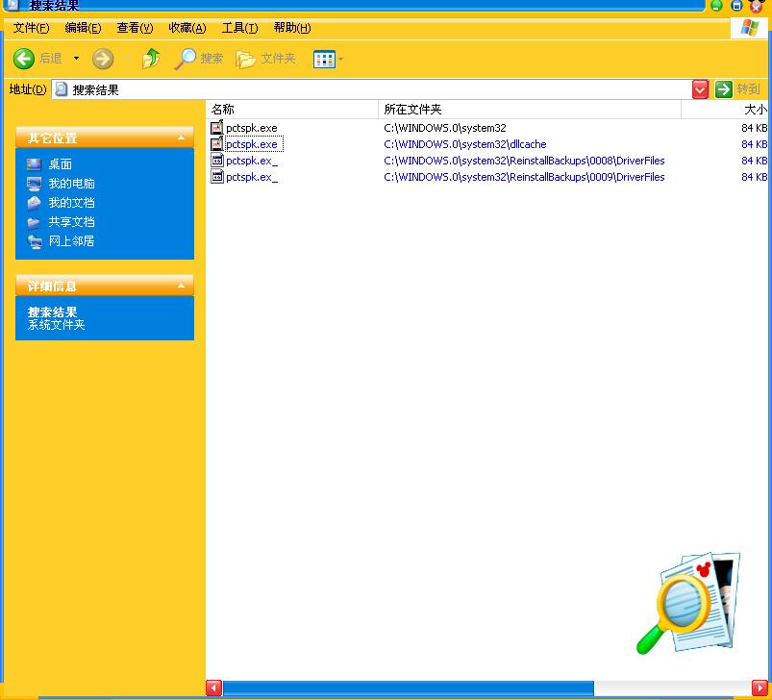This screenshot has height=700, width=772.
Task: Click the 我的电脑 computer icon
Action: (x=34, y=184)
